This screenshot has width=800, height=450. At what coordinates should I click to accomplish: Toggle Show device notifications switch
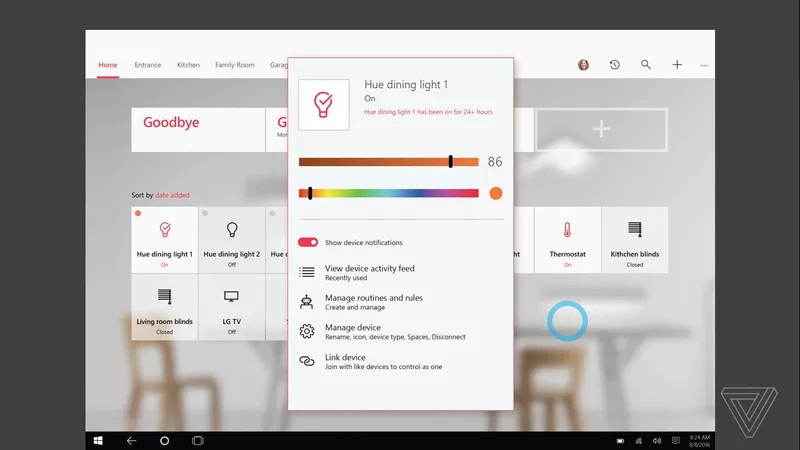[308, 242]
